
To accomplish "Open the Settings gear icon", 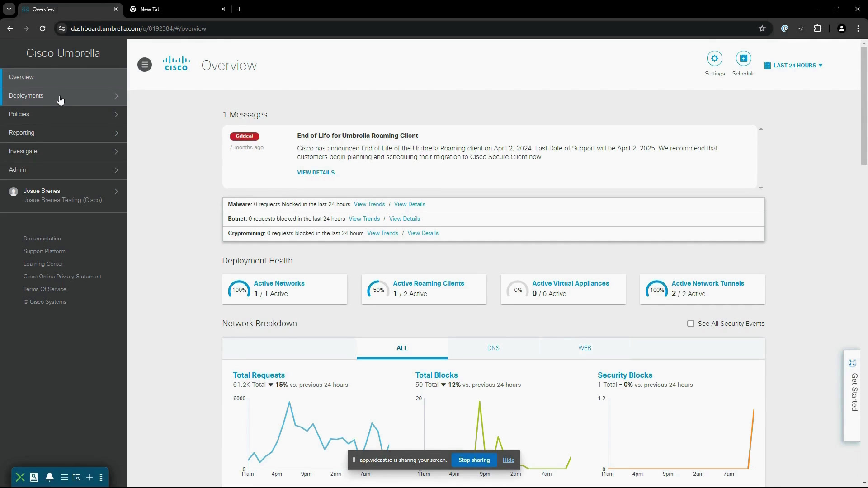I will coord(714,58).
